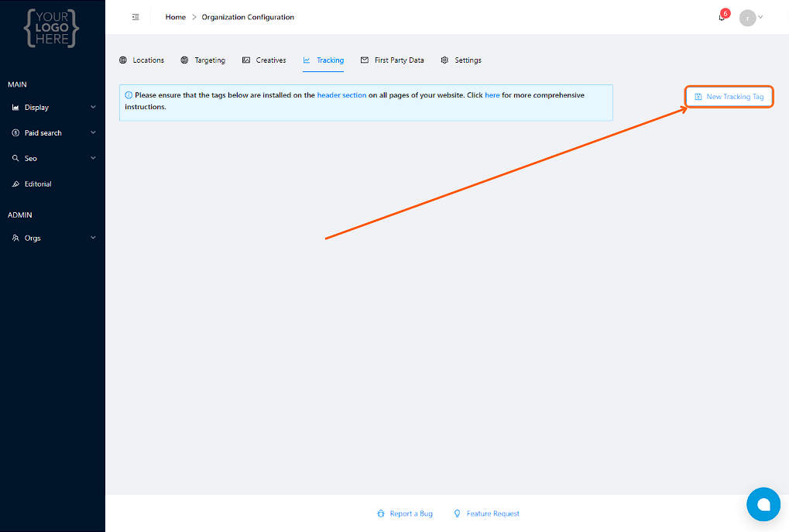Expand the user account chevron
The height and width of the screenshot is (532, 789).
coord(760,16)
